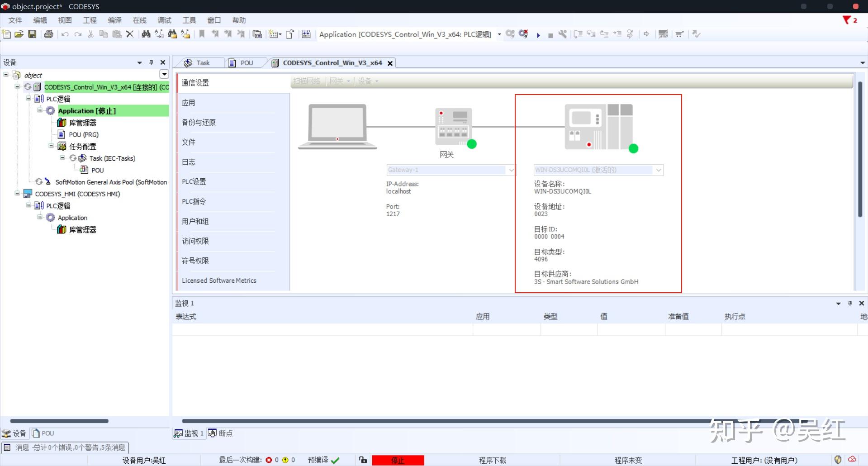Click the PLC controller device image

coord(599,127)
